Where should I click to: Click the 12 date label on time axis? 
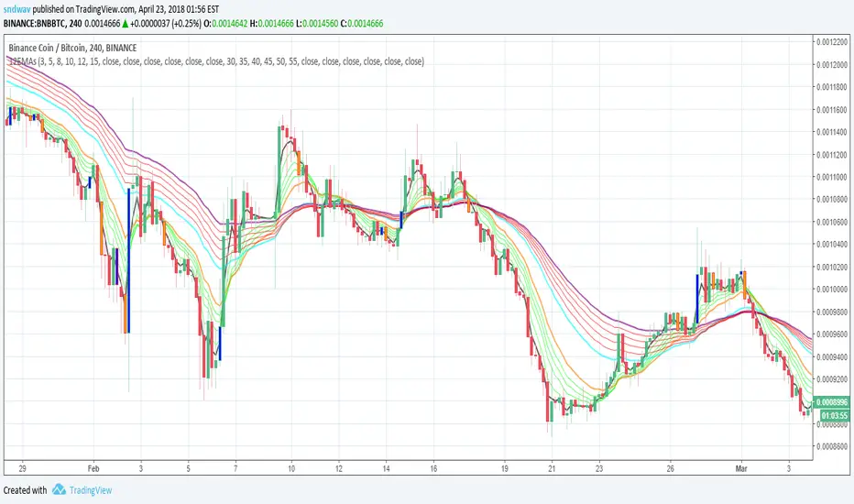pyautogui.click(x=339, y=468)
